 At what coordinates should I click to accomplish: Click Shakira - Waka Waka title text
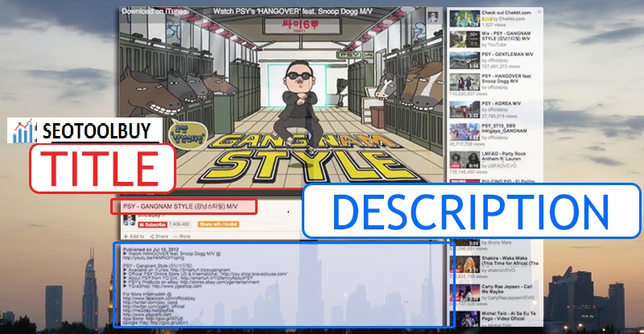[x=510, y=261]
